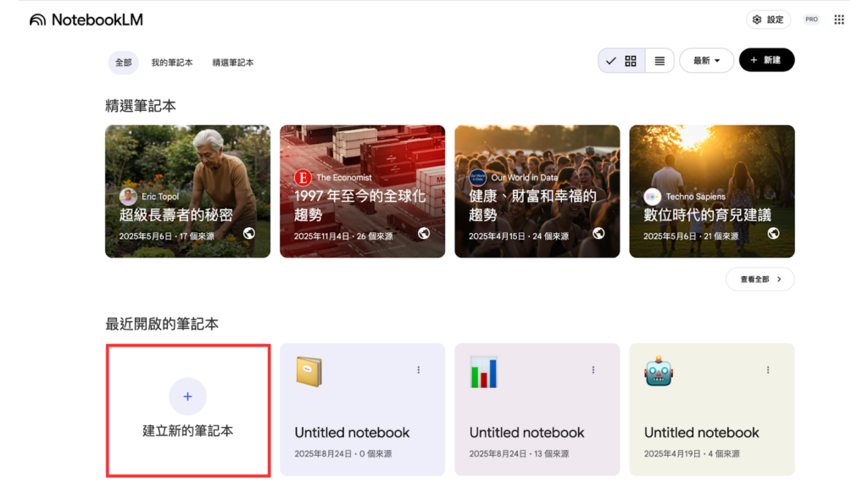This screenshot has height=488, width=868.
Task: Click the 新建 button
Action: click(x=766, y=60)
